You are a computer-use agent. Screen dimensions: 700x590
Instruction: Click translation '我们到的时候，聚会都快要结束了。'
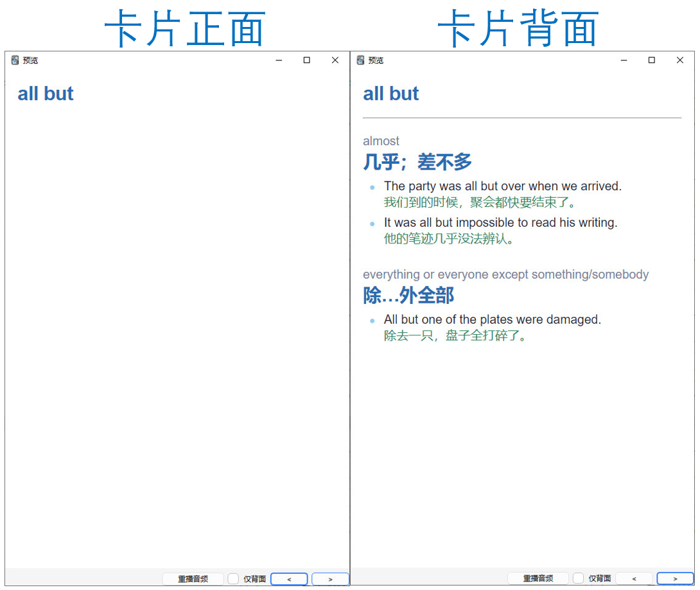click(480, 202)
